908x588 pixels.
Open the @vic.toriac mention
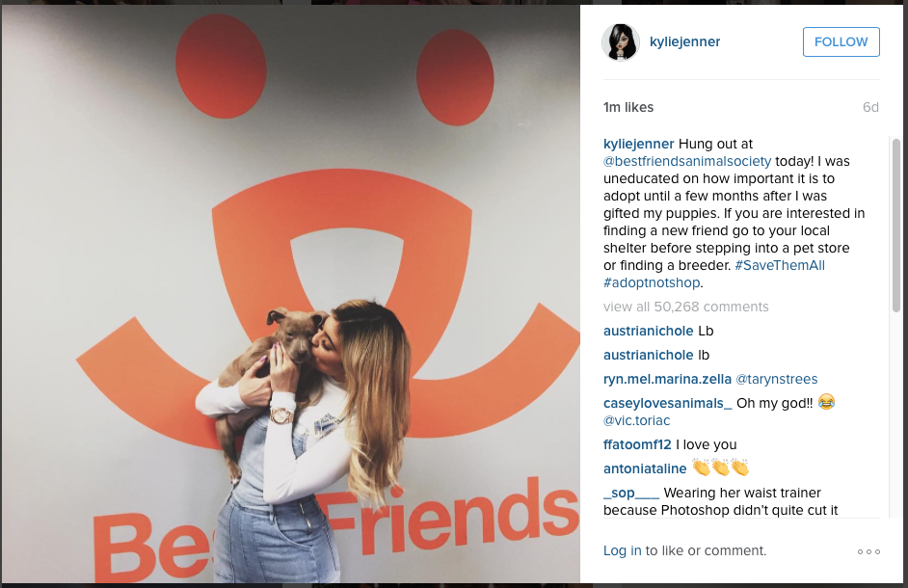coord(636,420)
